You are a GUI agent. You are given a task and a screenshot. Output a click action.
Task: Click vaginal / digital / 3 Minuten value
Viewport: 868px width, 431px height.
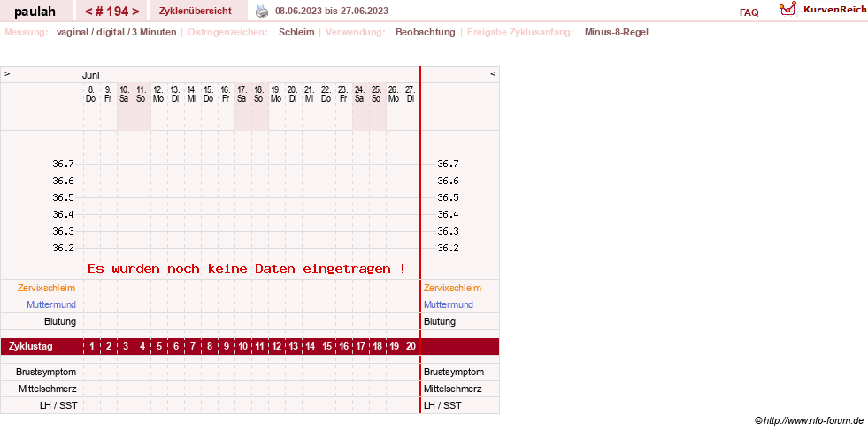[x=116, y=32]
